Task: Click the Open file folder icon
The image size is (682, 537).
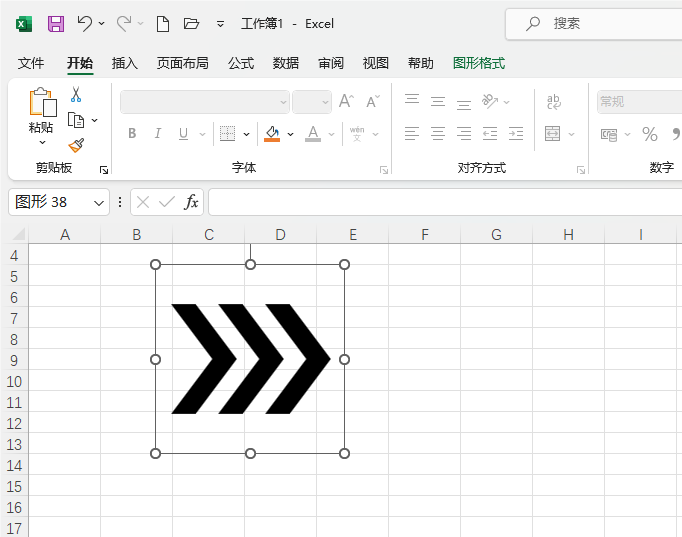Action: tap(191, 23)
